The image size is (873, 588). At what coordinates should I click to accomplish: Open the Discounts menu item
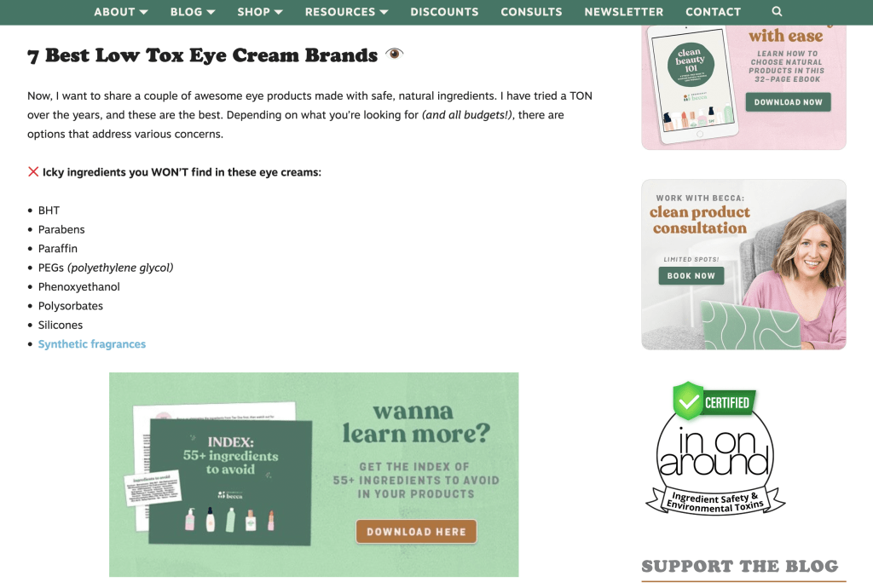point(444,12)
